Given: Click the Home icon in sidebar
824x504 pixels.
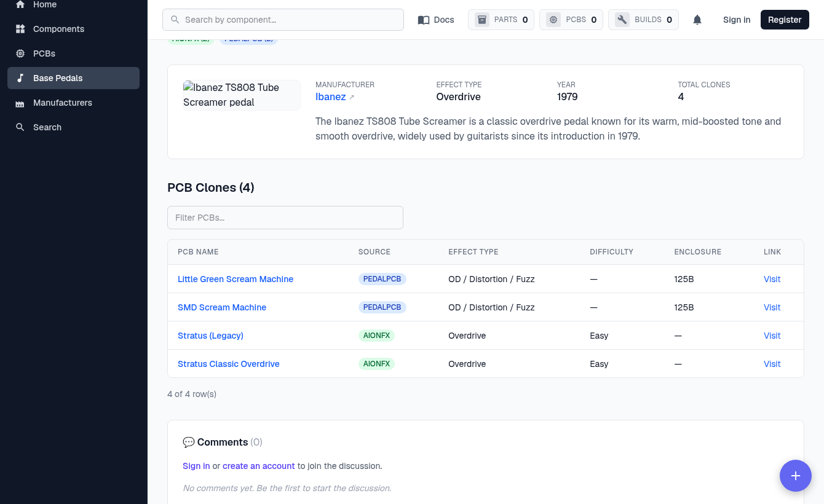Looking at the screenshot, I should point(20,4).
